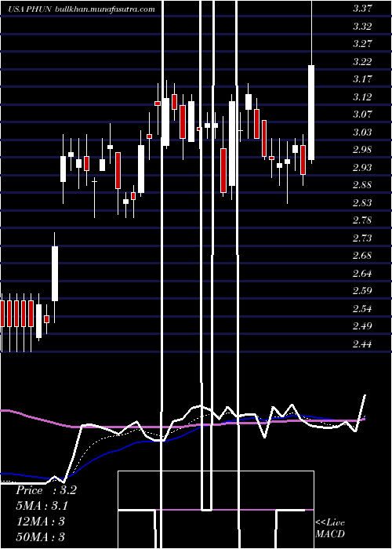Click the 5MA : 3.1 readout

tap(42, 506)
